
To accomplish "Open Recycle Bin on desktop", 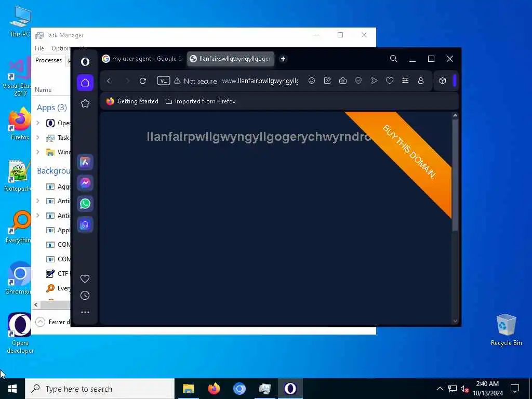I will point(506,330).
